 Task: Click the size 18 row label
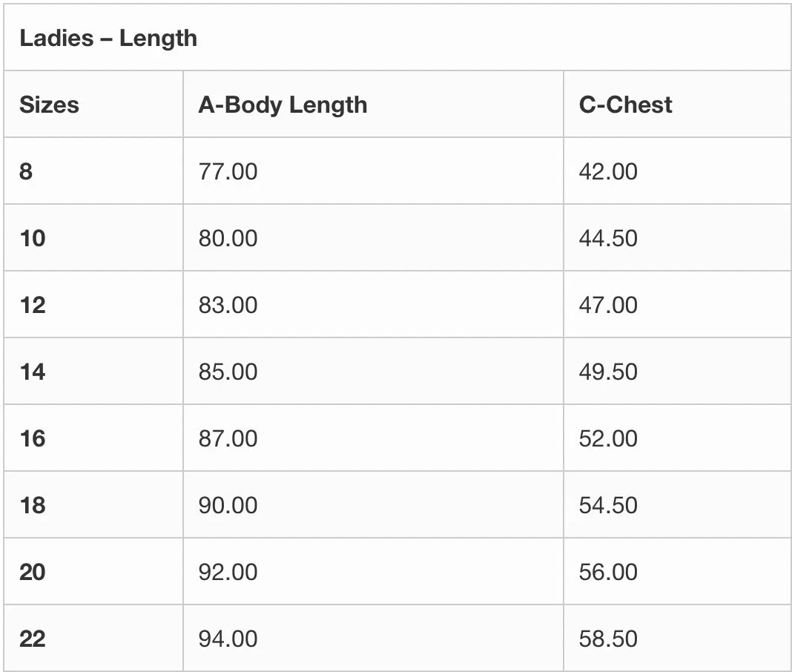point(32,505)
